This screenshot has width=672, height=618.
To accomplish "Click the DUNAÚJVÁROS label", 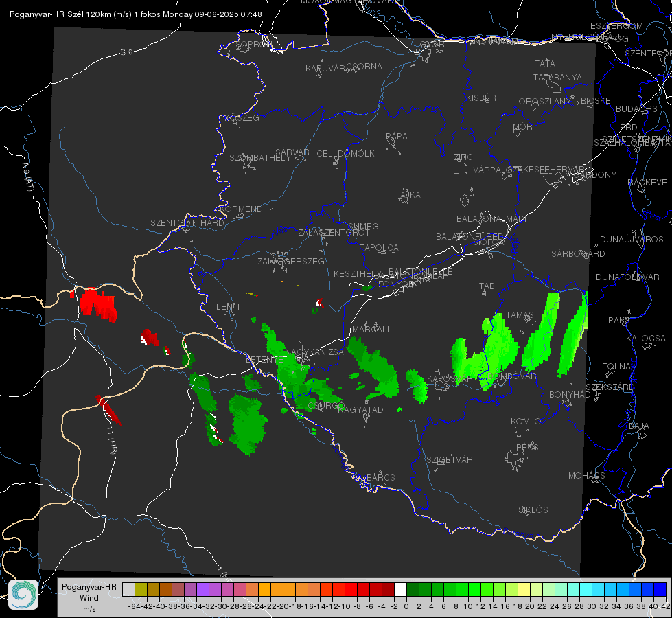I will coord(632,240).
